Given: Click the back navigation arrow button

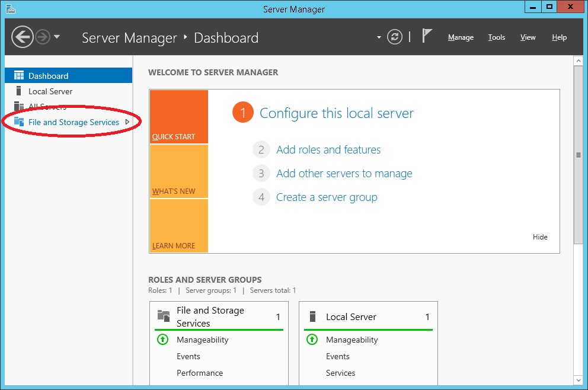Looking at the screenshot, I should click(22, 37).
